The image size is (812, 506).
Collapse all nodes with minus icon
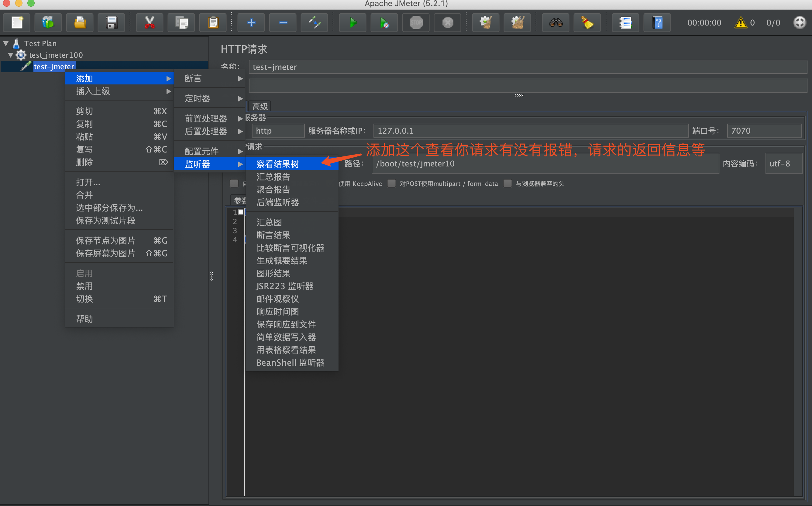click(283, 23)
